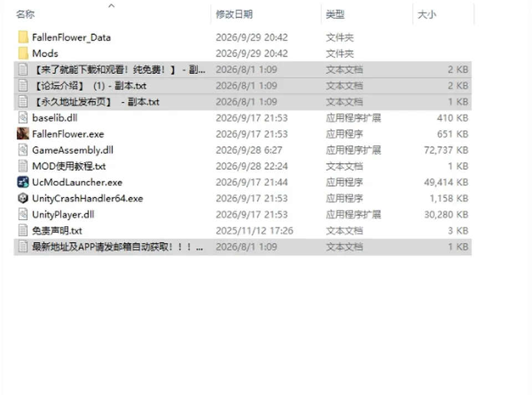
Task: Click the UnityPlayer.dll file icon
Action: (23, 215)
